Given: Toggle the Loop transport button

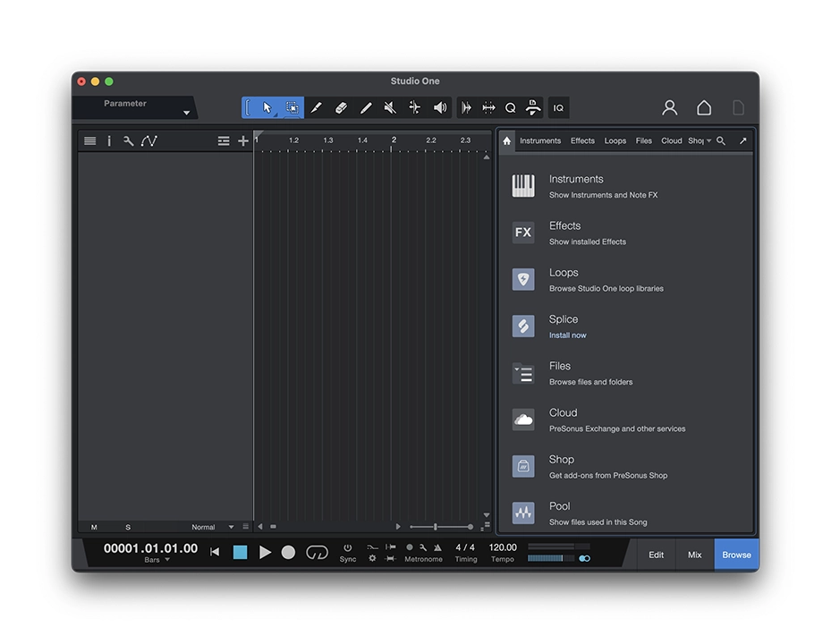Looking at the screenshot, I should (317, 553).
